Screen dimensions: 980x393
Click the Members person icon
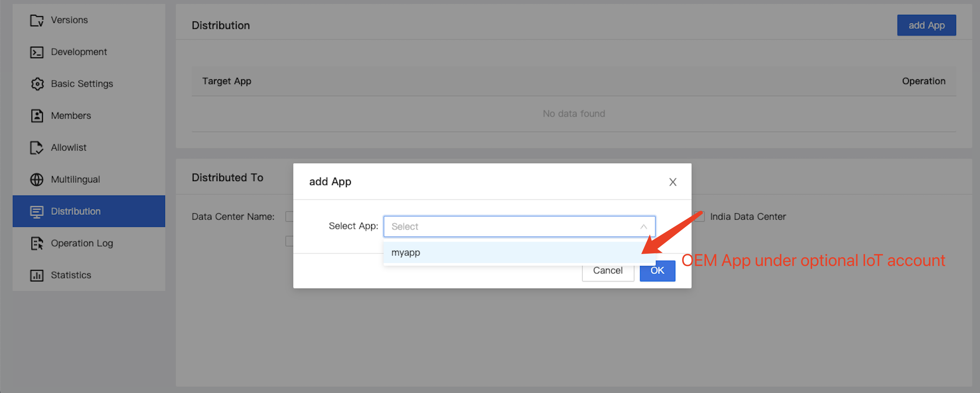(37, 116)
